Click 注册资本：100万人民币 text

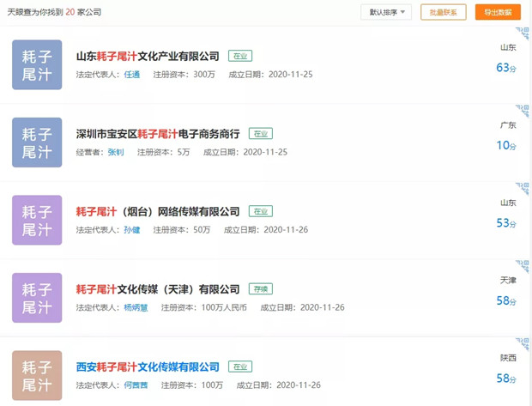point(204,307)
